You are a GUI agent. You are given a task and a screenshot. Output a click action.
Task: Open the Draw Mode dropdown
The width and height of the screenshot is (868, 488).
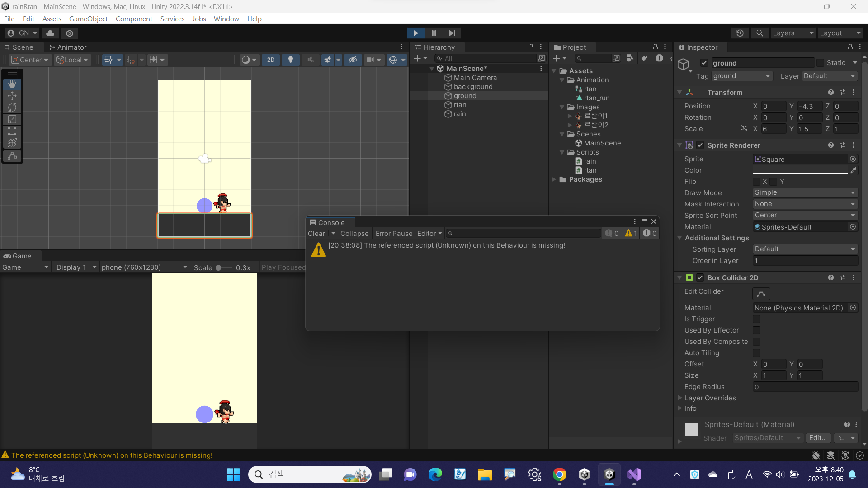(805, 192)
